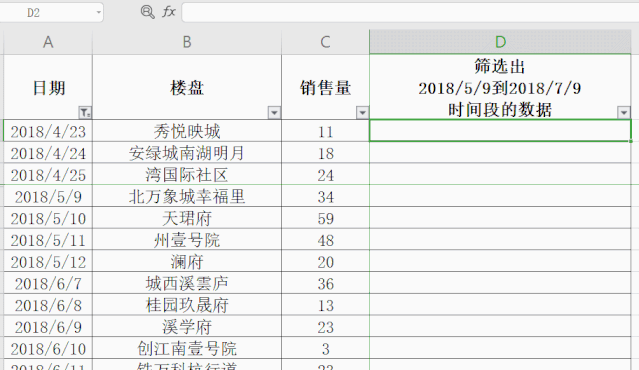The width and height of the screenshot is (639, 370).
Task: Select sales value 23
Action: (x=325, y=326)
